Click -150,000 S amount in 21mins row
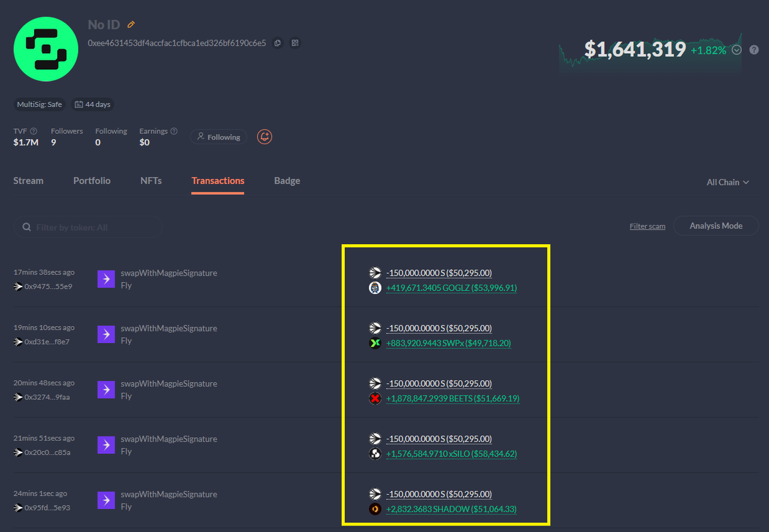The image size is (769, 532). (x=439, y=439)
